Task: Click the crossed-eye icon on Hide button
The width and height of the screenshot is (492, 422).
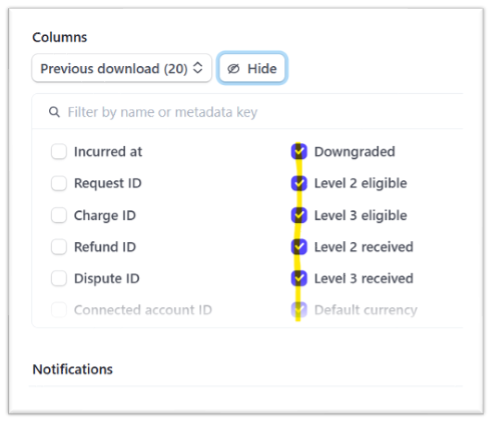Action: [x=233, y=69]
